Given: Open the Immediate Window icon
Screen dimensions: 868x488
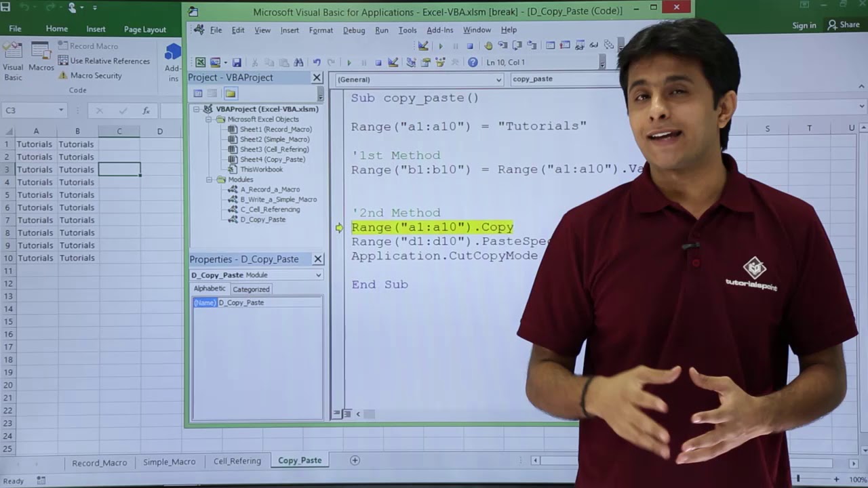Looking at the screenshot, I should point(565,45).
